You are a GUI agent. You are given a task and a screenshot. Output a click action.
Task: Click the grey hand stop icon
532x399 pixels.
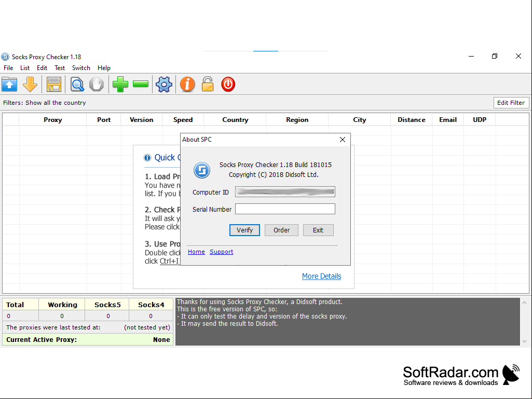pyautogui.click(x=97, y=84)
